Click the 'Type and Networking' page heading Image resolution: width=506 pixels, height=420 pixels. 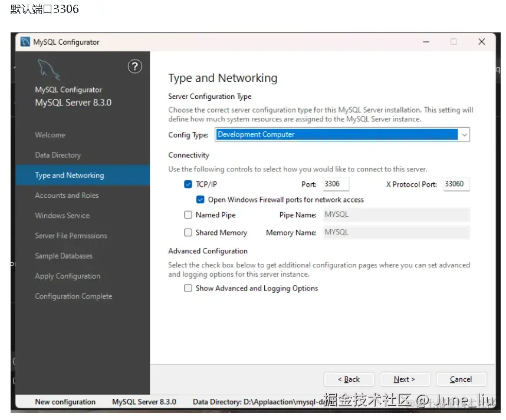click(223, 78)
